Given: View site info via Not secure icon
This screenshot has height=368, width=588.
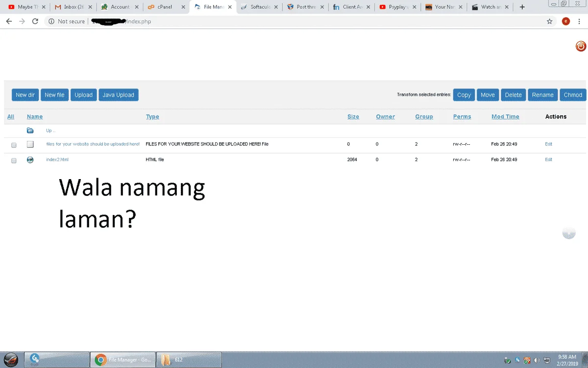Looking at the screenshot, I should click(51, 22).
